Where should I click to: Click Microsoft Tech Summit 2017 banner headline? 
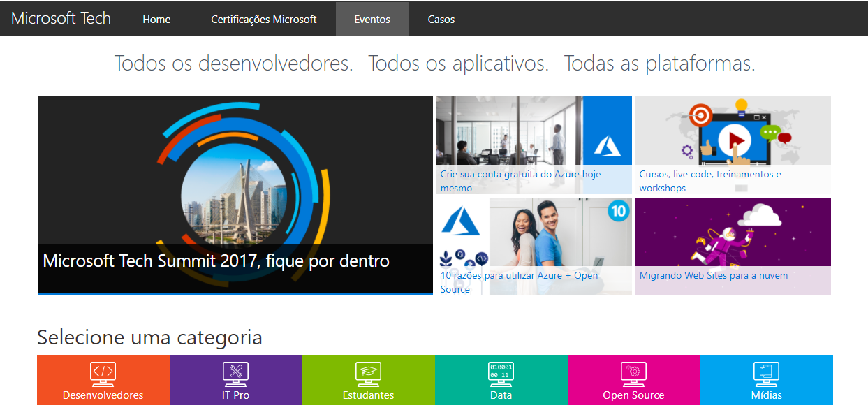click(216, 261)
